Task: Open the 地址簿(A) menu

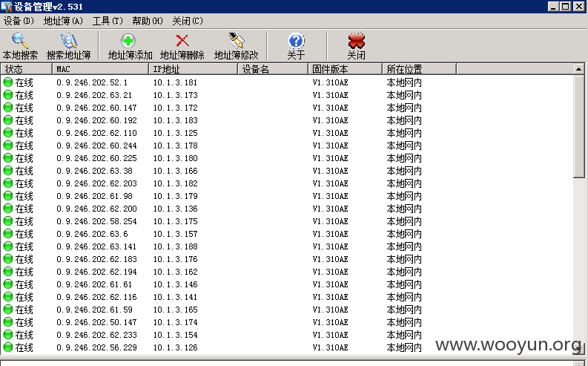Action: click(x=63, y=21)
